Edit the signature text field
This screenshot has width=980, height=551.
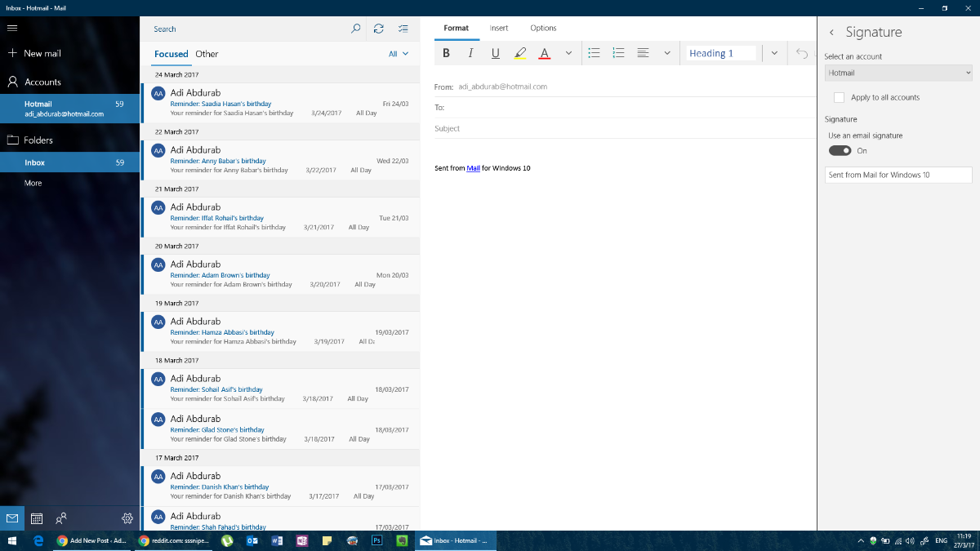[898, 175]
